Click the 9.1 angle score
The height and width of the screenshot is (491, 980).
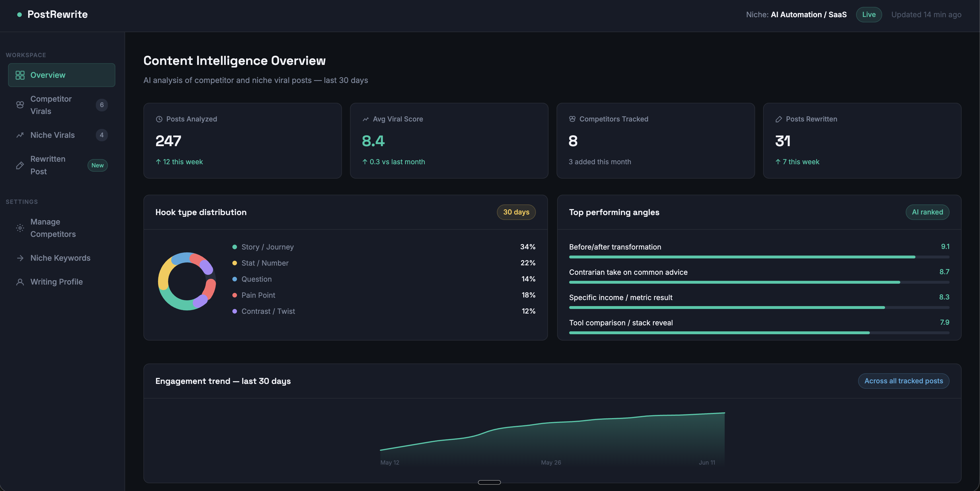945,247
